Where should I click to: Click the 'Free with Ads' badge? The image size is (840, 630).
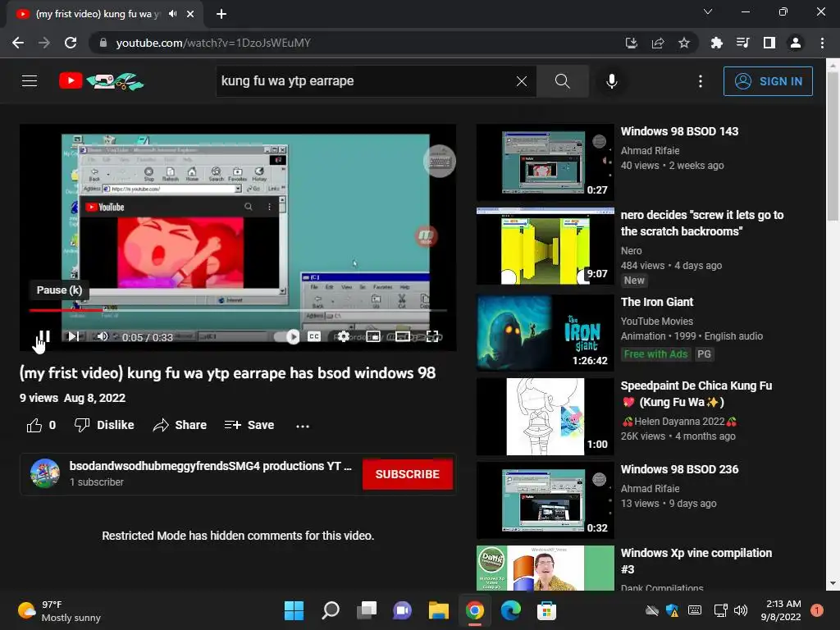pos(655,354)
